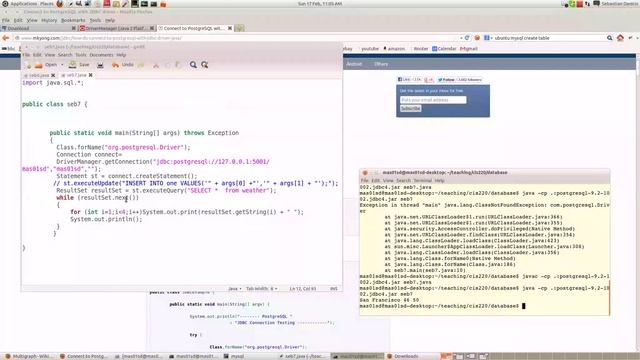Image resolution: width=640 pixels, height=360 pixels.
Task: Close the seb7.java tab in gedit
Action: 90,75
